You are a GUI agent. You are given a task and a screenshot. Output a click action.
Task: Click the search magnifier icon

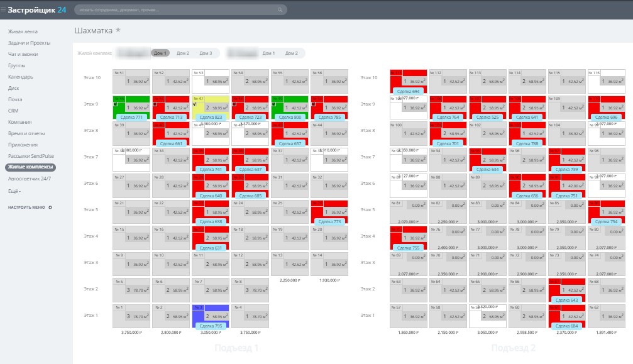click(280, 9)
